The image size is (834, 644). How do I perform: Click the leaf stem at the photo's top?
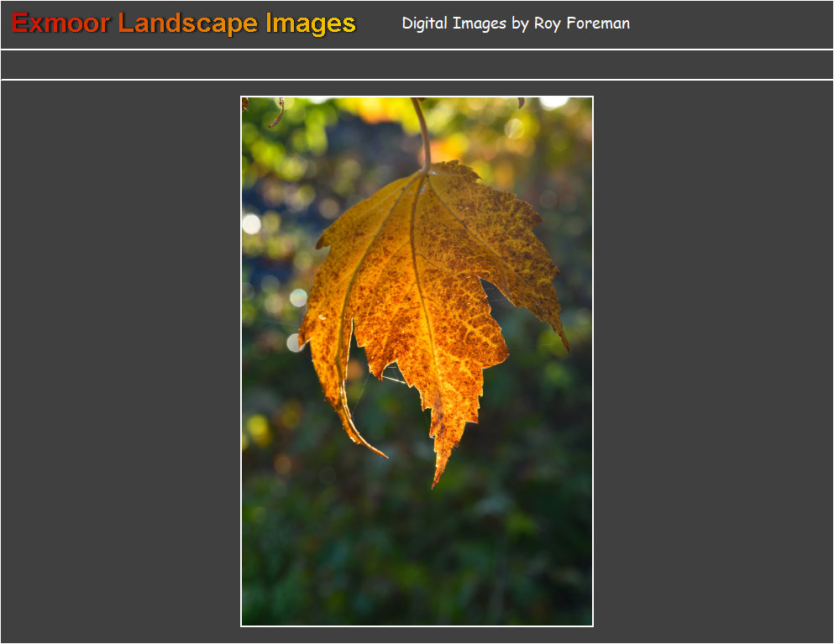coord(422,134)
